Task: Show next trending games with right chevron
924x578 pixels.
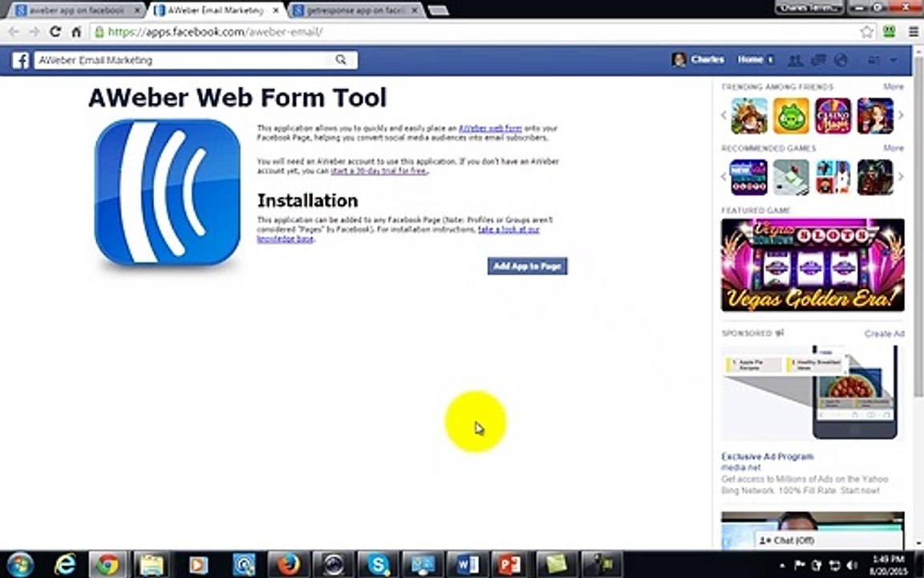Action: pos(901,116)
